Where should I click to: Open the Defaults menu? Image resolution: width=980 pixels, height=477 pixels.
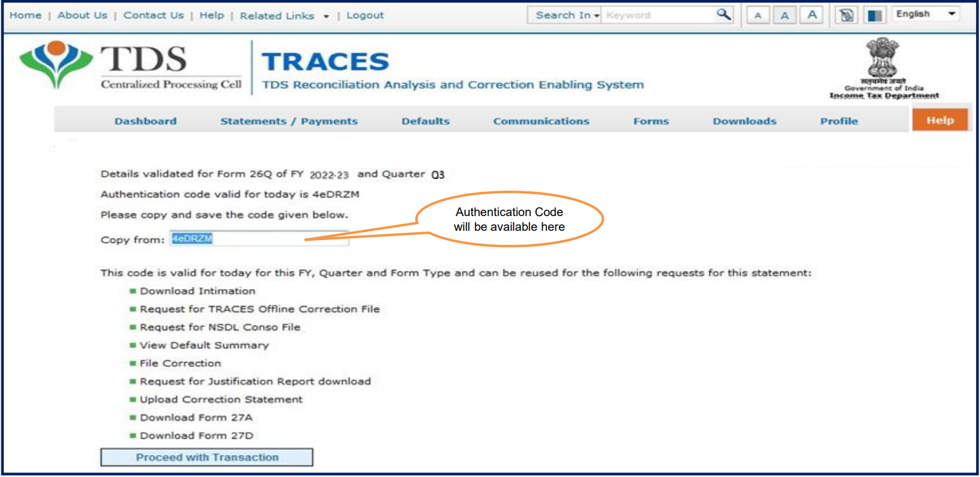[425, 121]
